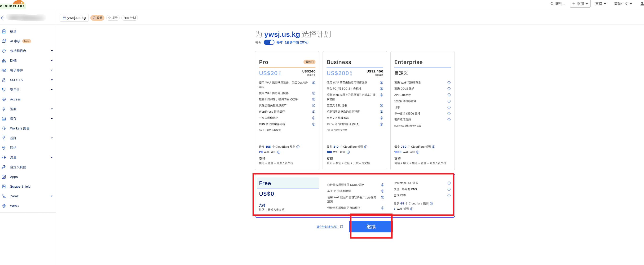Click the 设置 badge beside domain
Screen dimensions: 644x265
(97, 18)
